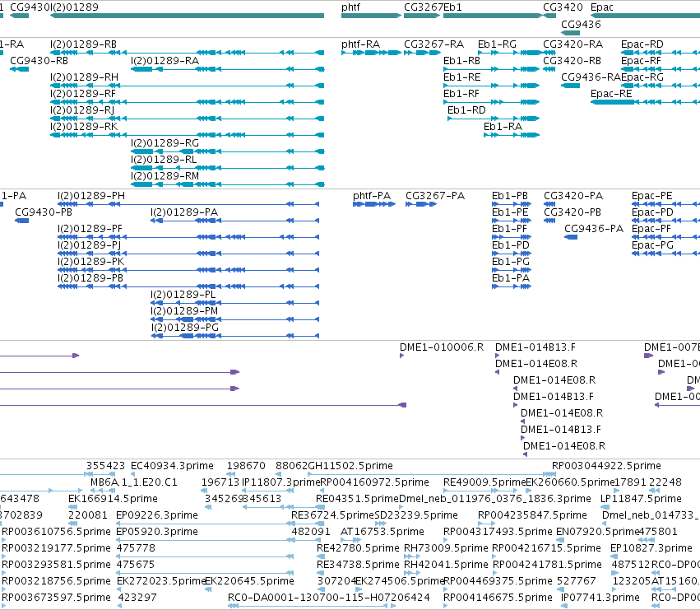Select the teal CG9436 gene arrow bar
Viewport: 700px width, 610px height.
570,33
